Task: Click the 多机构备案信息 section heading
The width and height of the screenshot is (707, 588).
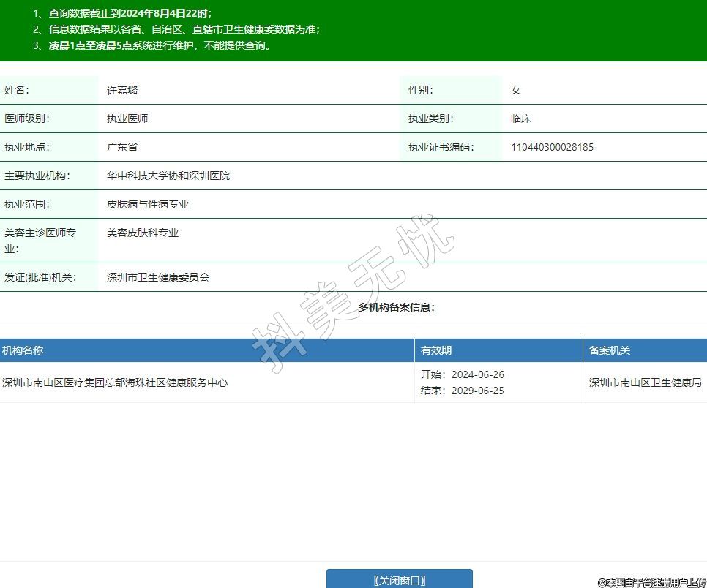Action: point(397,307)
